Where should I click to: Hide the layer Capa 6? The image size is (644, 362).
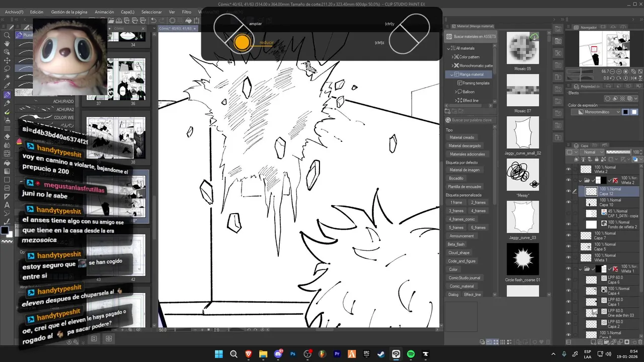[x=569, y=280]
